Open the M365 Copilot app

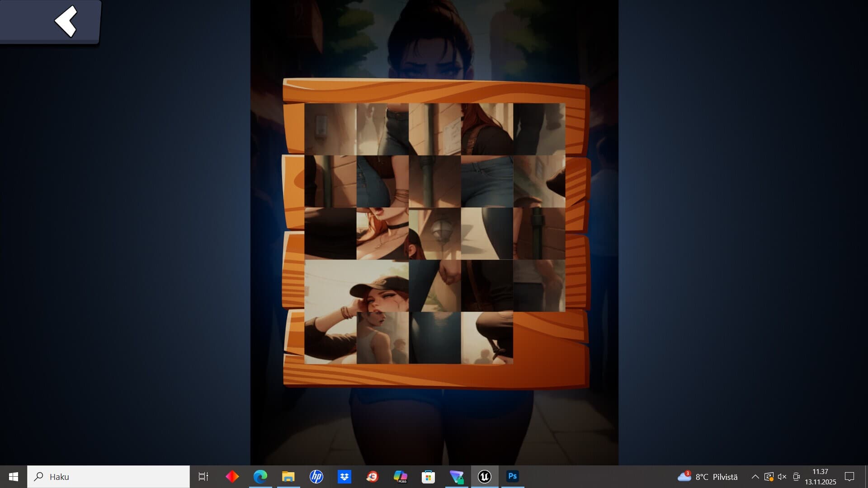[401, 476]
